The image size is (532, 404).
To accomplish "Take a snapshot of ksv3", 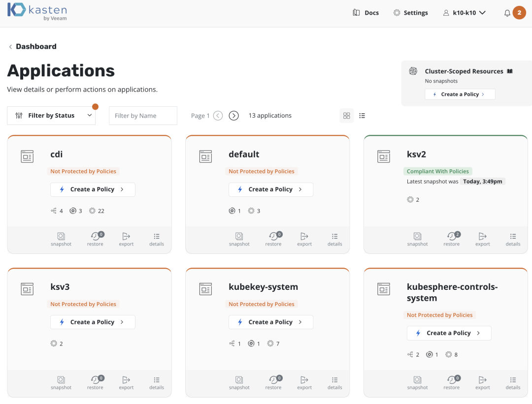I will tap(61, 383).
